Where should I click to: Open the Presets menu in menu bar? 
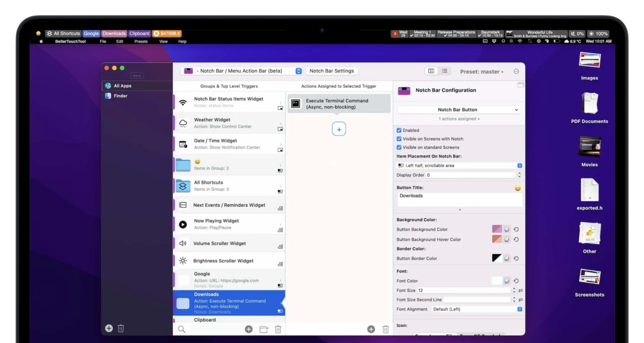point(141,41)
